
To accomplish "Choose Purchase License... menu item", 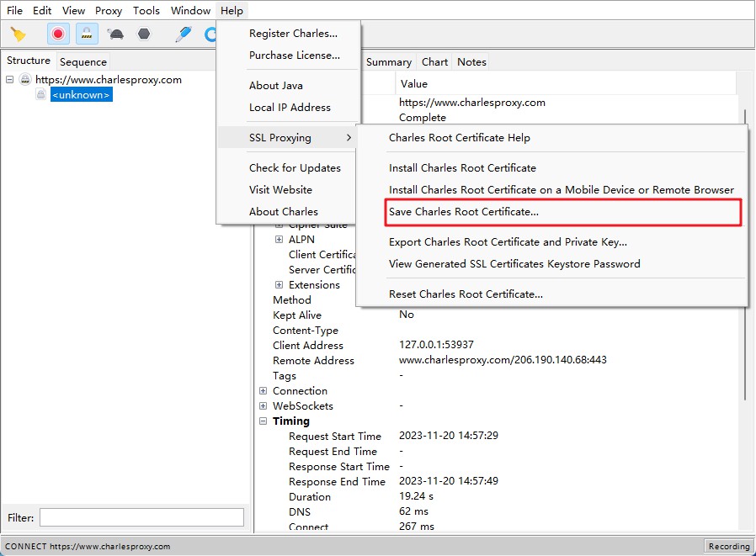I will tap(294, 56).
